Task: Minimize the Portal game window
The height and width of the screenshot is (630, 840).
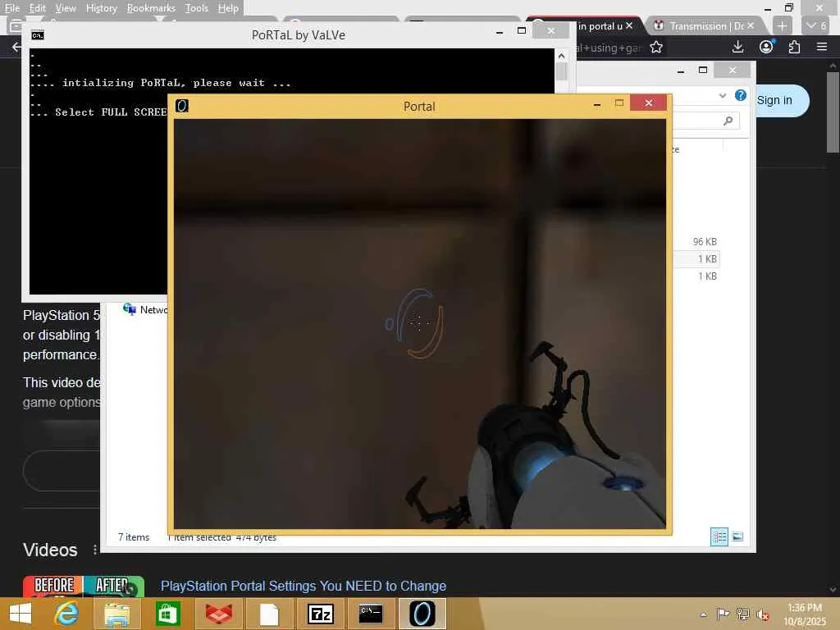Action: pos(597,103)
